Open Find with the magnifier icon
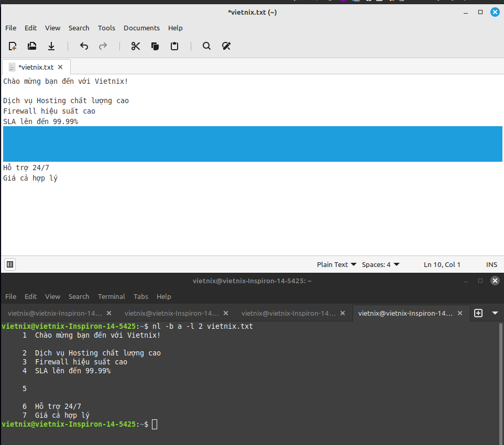504x445 pixels. point(206,46)
